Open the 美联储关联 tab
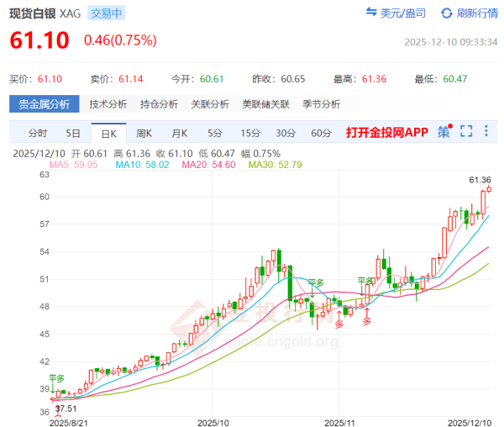Viewport: 504px width, 427px height. coord(265,104)
